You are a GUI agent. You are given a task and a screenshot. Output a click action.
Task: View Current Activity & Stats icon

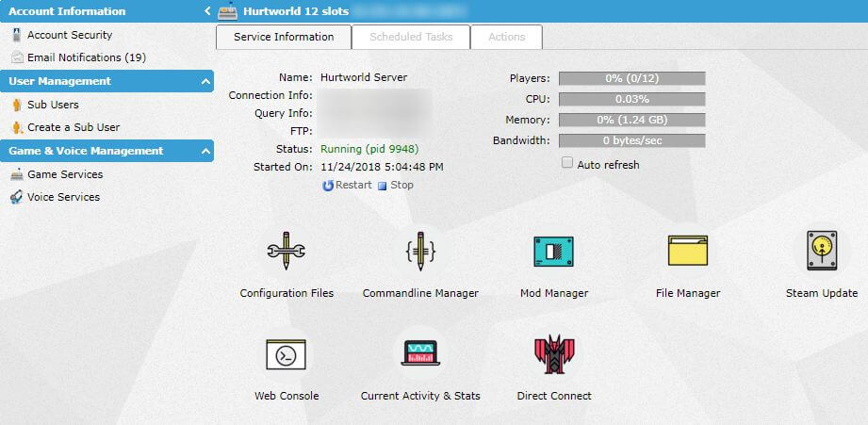tap(420, 354)
